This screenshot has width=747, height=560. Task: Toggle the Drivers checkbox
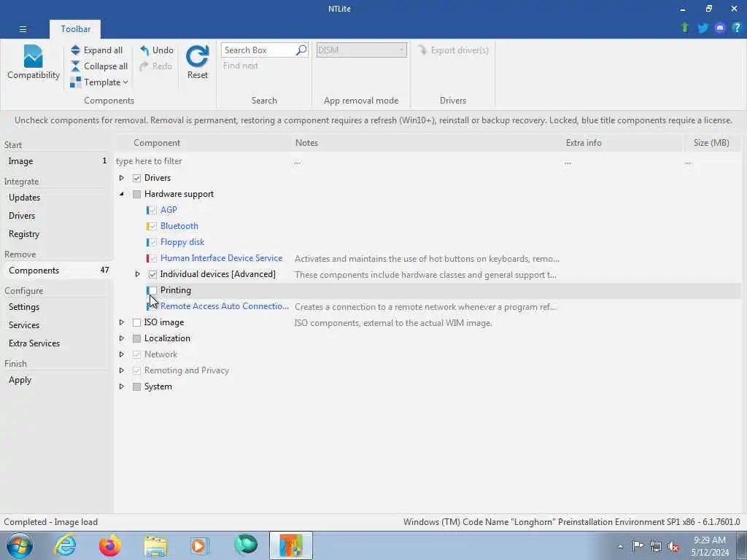[x=136, y=178]
